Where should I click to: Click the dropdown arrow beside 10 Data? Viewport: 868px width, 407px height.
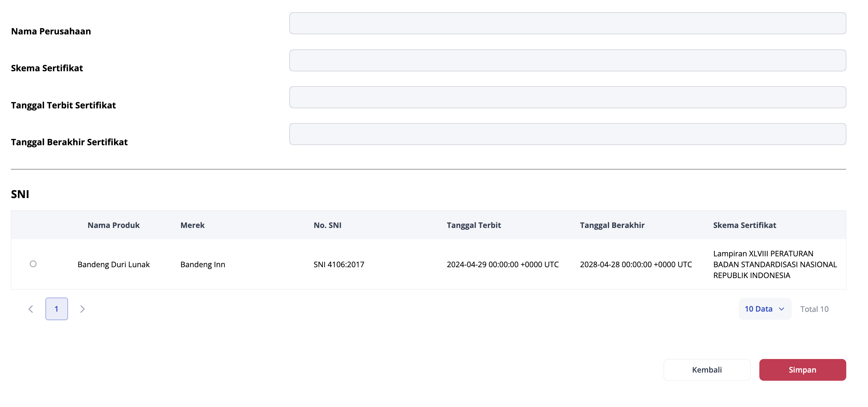[x=781, y=309]
